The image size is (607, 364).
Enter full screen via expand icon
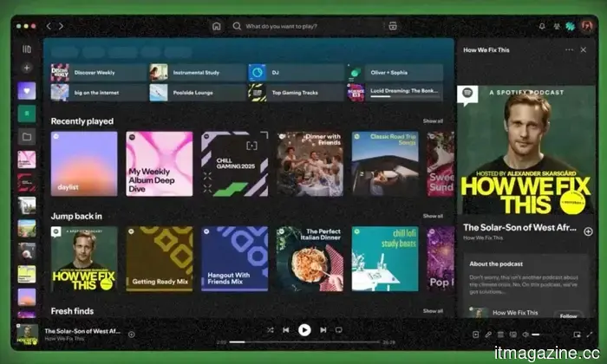pyautogui.click(x=589, y=335)
